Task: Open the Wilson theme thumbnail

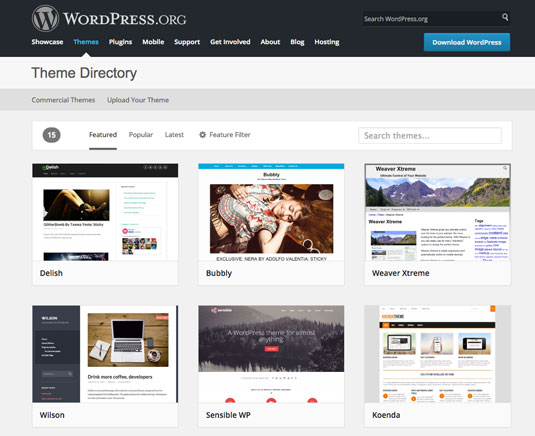Action: pos(105,354)
